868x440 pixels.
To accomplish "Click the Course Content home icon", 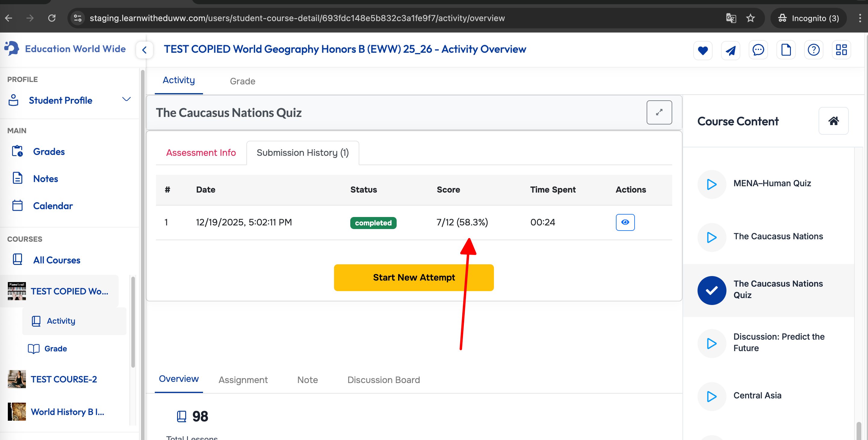I will pos(833,121).
